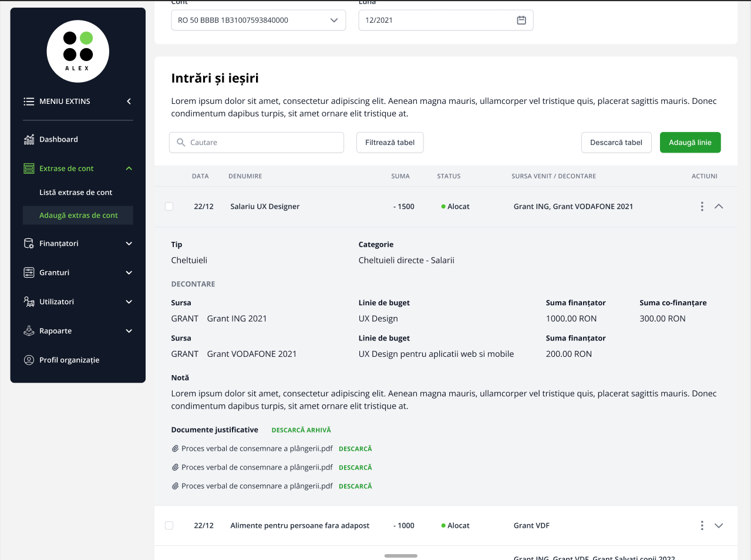Click the green Adaugă linie button

click(x=690, y=142)
